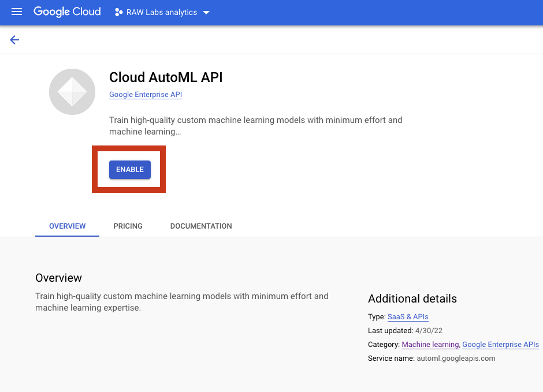Screen dimensions: 543x392
Task: Open the hamburger navigation menu
Action: coord(17,12)
